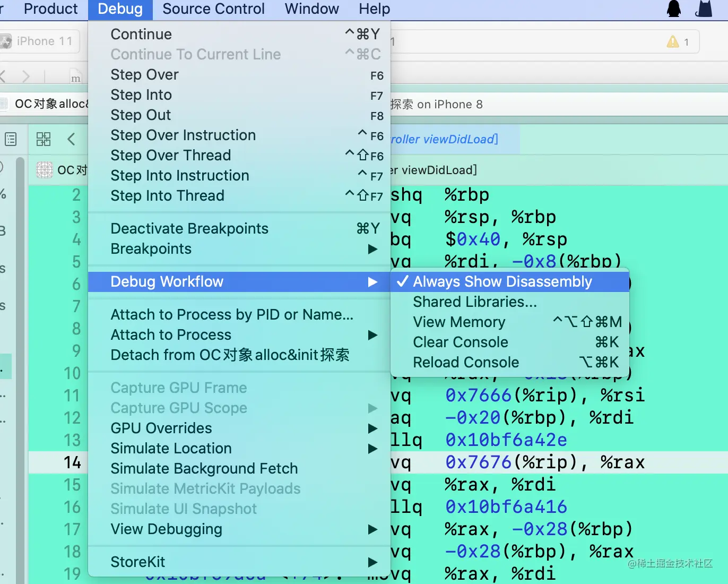Click the address 0x10bf6a416 in the disassembly
Image resolution: width=728 pixels, height=584 pixels.
pos(506,507)
